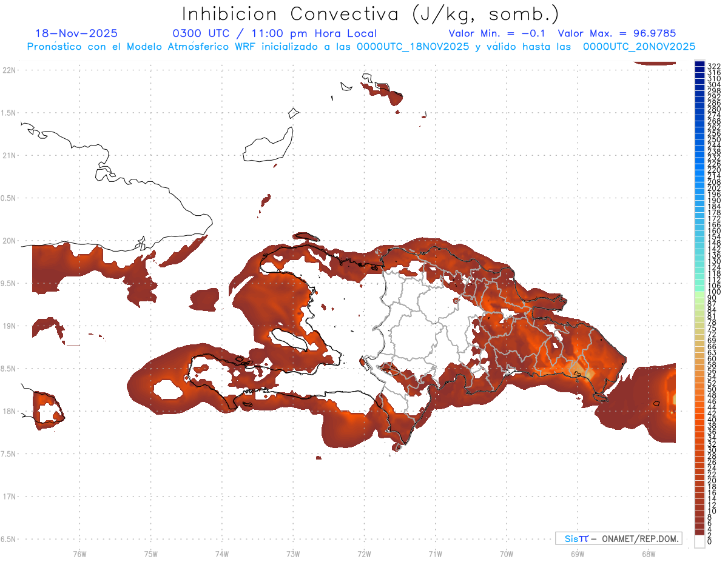
Task: Click longitude label '73W'
Action: tap(293, 554)
